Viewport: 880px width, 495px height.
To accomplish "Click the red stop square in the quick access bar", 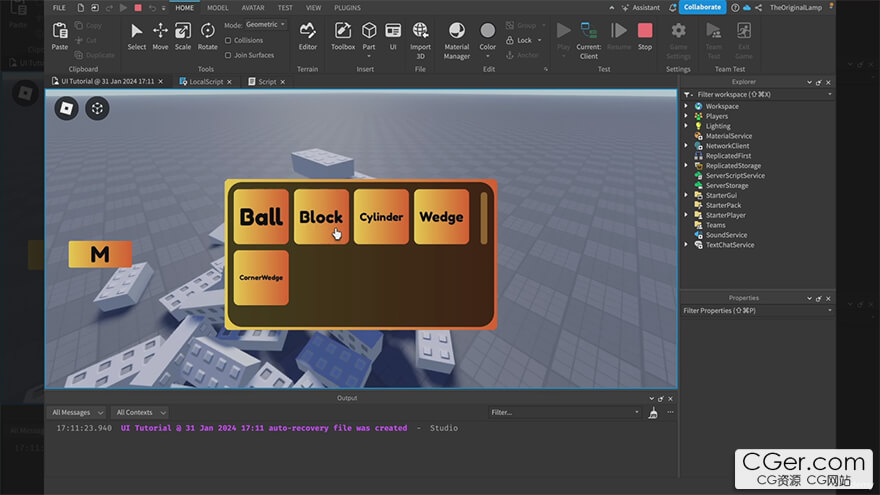I will tap(138, 8).
